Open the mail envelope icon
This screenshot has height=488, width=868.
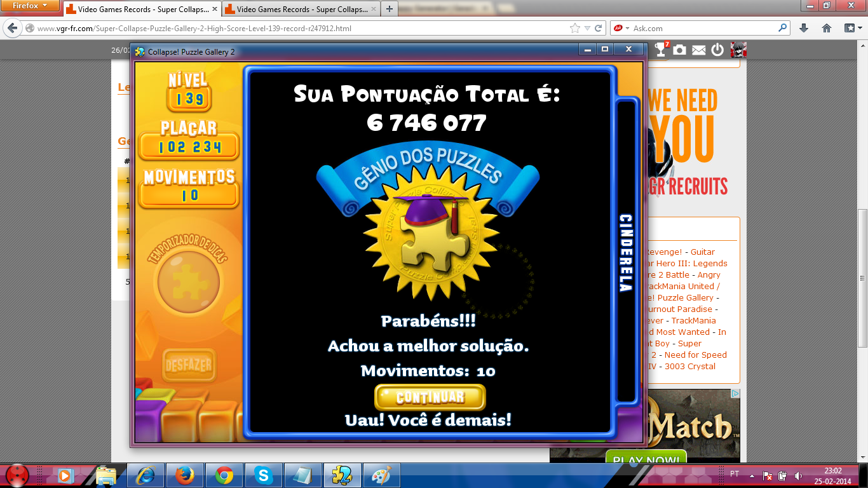[x=699, y=50]
